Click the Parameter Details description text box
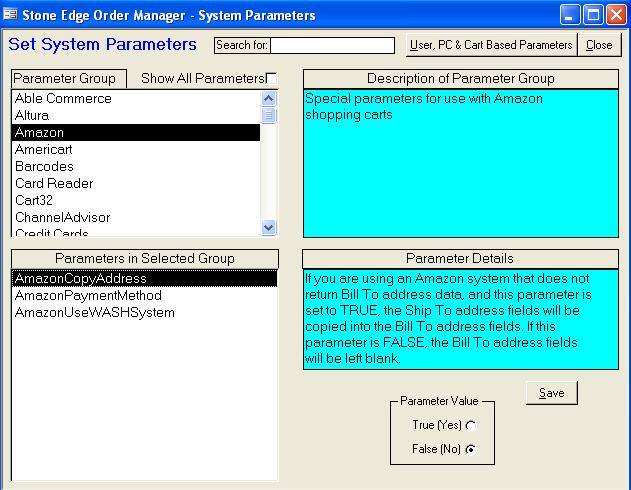The image size is (631, 490). pyautogui.click(x=461, y=319)
